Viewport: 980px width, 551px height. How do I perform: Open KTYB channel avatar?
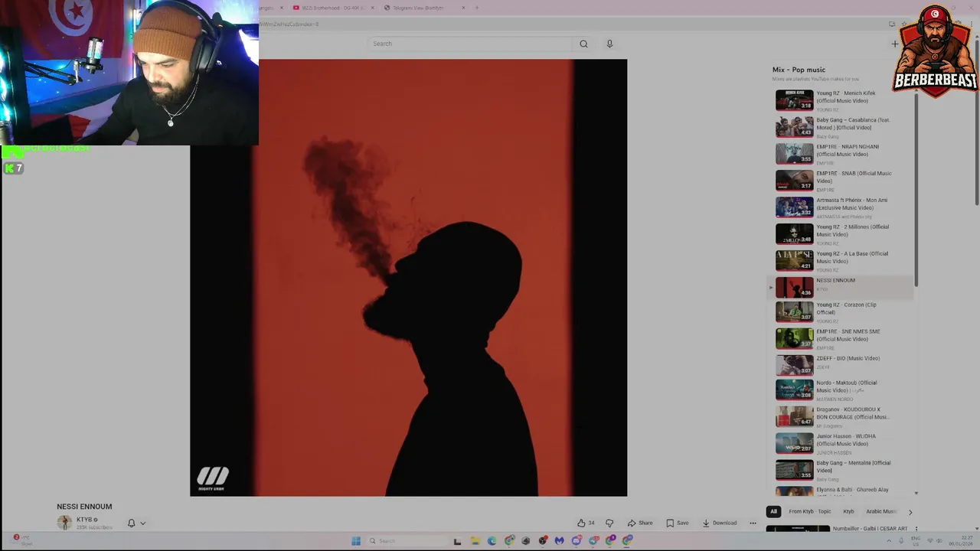coord(64,523)
